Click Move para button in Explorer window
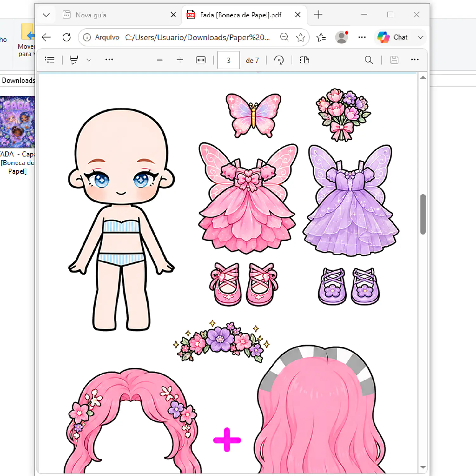 [x=26, y=41]
